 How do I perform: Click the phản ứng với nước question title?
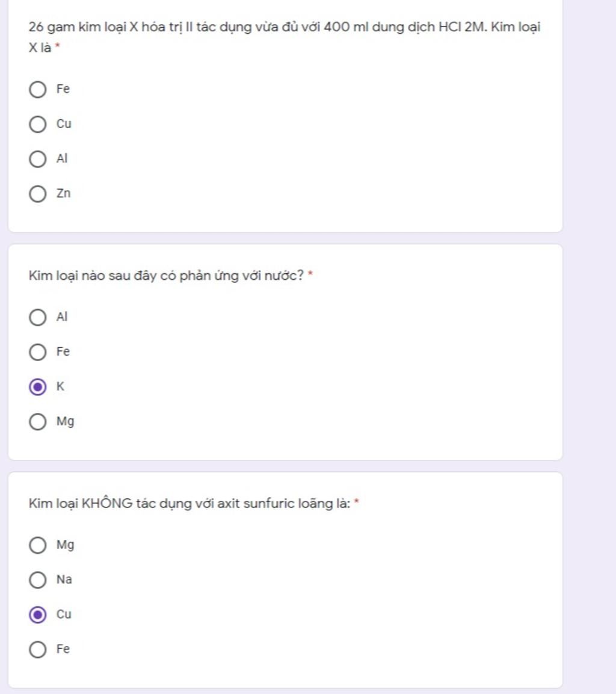[166, 276]
